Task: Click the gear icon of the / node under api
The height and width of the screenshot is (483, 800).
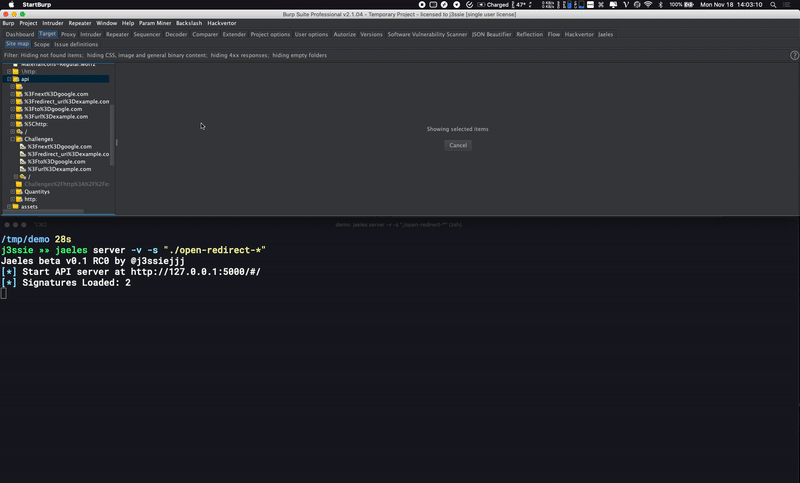Action: click(x=19, y=132)
